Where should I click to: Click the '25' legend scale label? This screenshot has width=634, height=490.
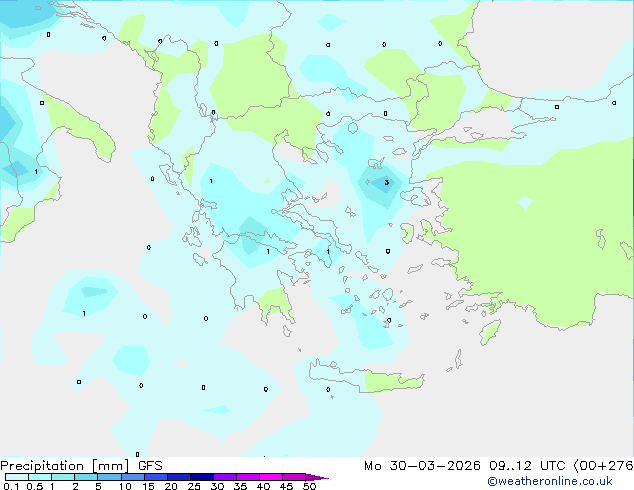194,486
